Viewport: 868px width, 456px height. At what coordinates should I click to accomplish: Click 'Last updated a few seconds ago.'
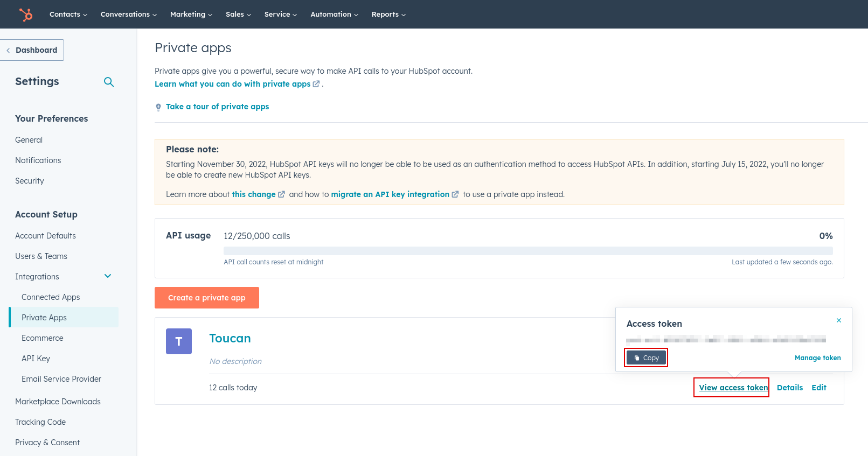782,262
